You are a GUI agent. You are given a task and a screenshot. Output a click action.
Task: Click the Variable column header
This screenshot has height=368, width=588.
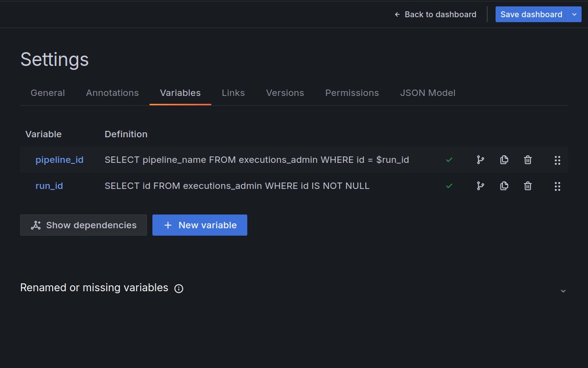43,134
